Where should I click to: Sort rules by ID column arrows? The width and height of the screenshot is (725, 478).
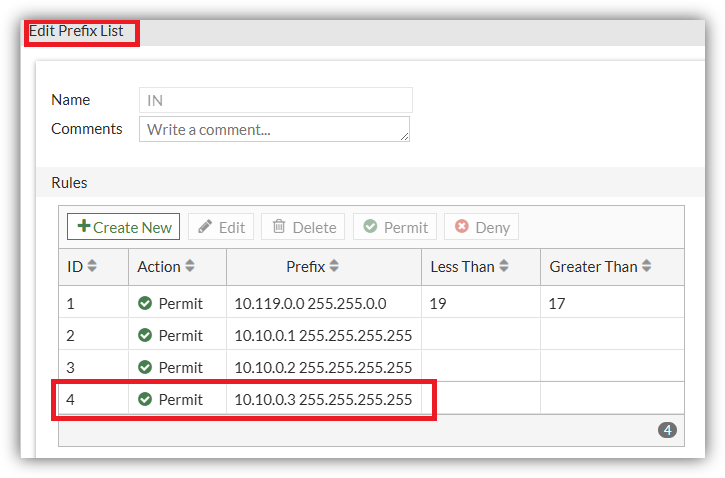tap(92, 266)
